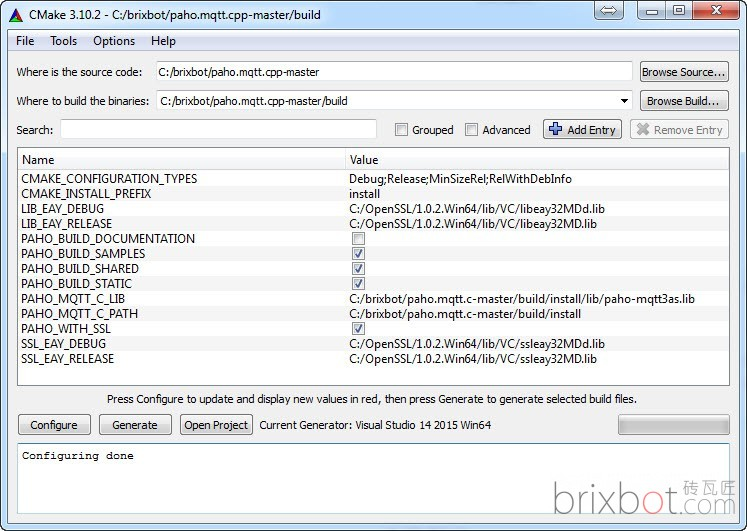Click the progress bar beside the generator label

672,425
